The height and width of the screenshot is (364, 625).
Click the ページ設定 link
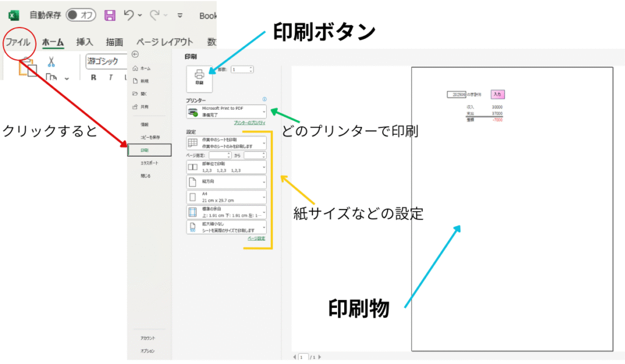[x=256, y=238]
